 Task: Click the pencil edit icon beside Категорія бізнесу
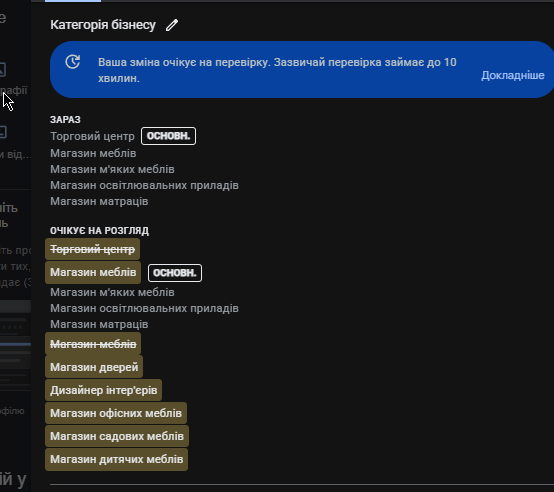tap(172, 25)
